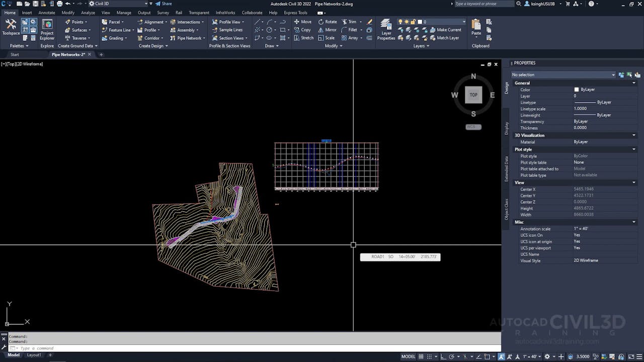644x362 pixels.
Task: Click the ByLayer color swatch in Properties
Action: (577, 89)
